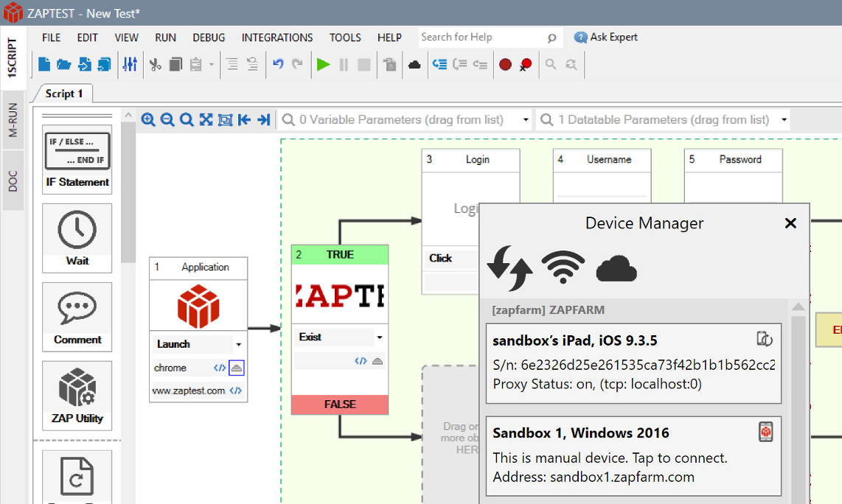Screen dimensions: 842x504
Task: Select the Wait block in palette
Action: [x=77, y=238]
